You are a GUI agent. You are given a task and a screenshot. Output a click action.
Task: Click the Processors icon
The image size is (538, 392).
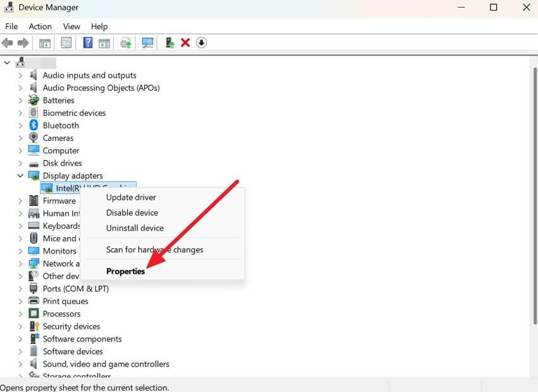click(34, 314)
